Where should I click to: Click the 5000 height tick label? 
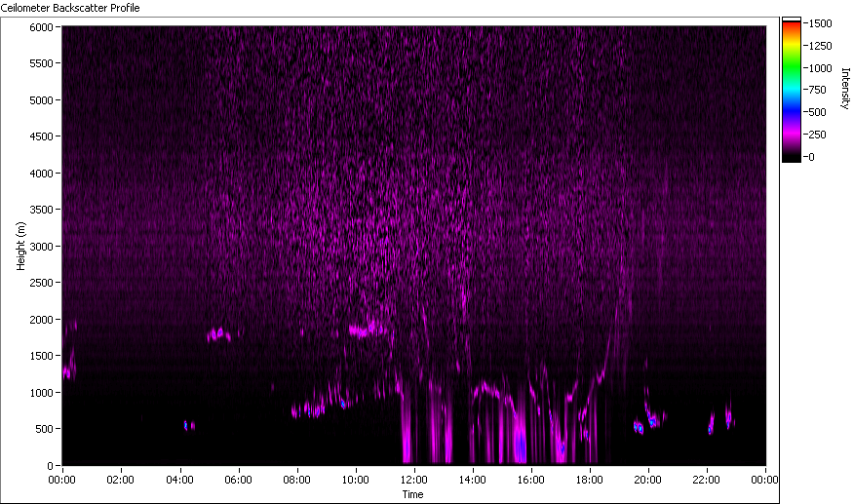coord(41,100)
